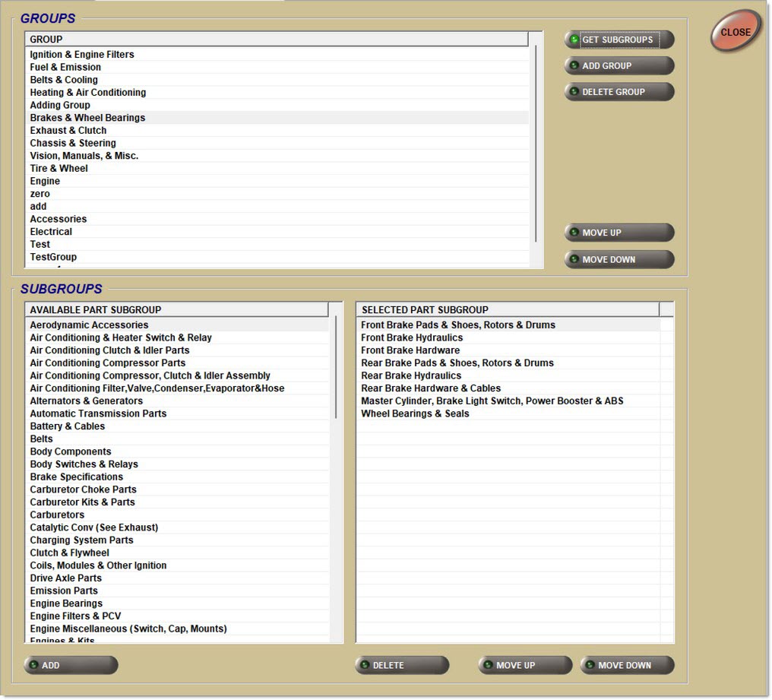Move the selected subgroup down

pyautogui.click(x=627, y=665)
